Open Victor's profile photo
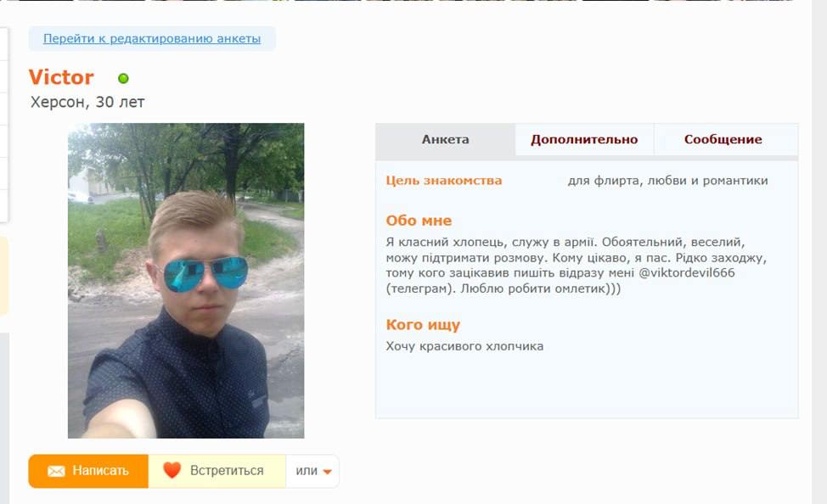The width and height of the screenshot is (827, 504). (x=186, y=281)
